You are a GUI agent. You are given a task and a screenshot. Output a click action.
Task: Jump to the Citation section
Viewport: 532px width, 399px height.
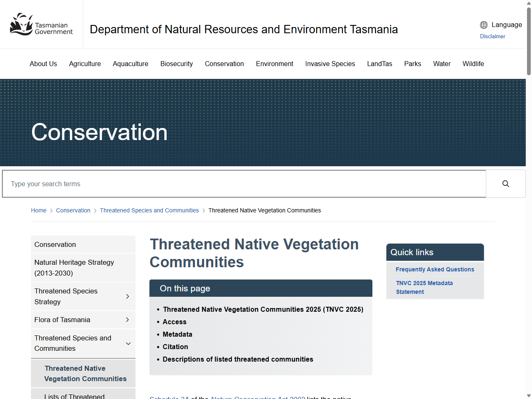tap(175, 347)
